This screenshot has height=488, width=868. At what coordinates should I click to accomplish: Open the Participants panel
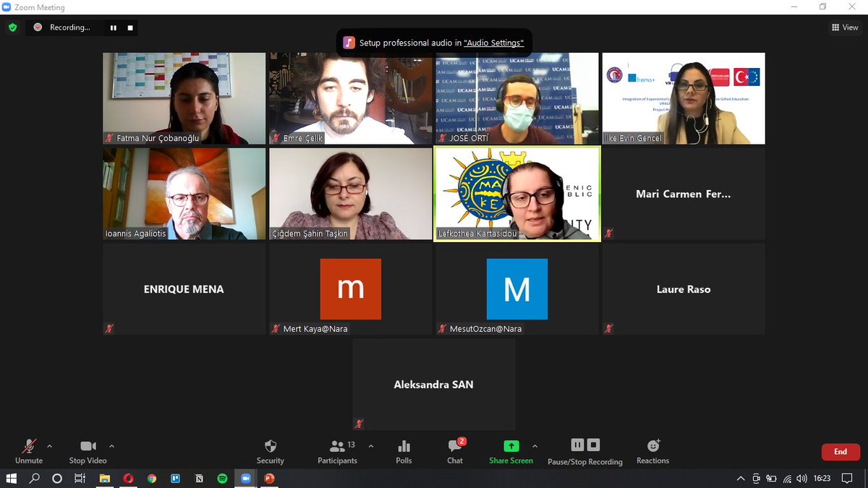(337, 451)
